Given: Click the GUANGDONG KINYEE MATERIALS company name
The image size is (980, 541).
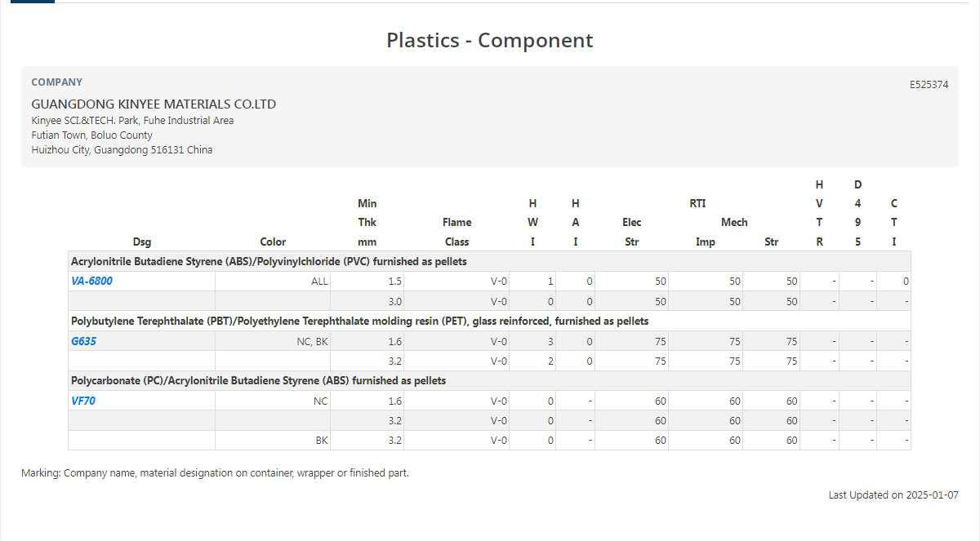Looking at the screenshot, I should [154, 104].
